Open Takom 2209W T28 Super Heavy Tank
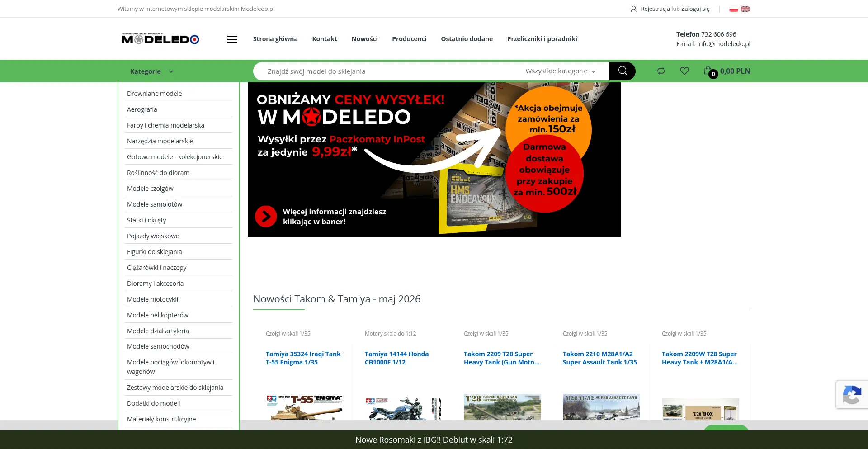 700,358
